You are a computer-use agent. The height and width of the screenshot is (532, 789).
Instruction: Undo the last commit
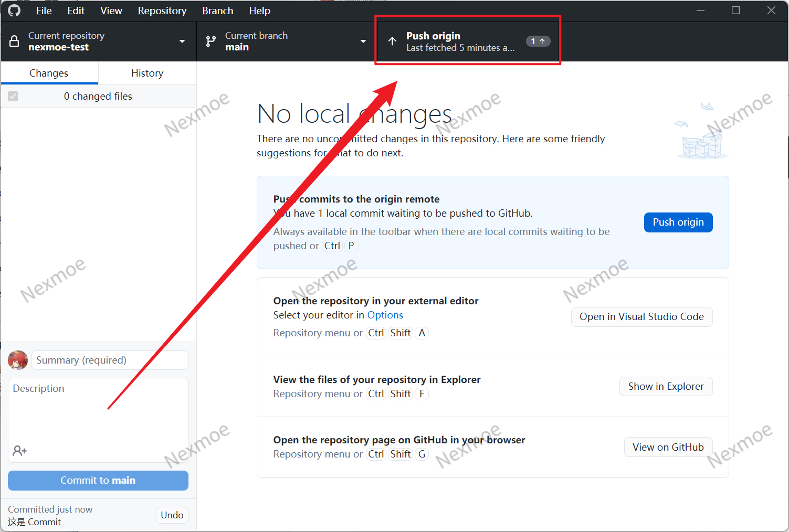(172, 515)
